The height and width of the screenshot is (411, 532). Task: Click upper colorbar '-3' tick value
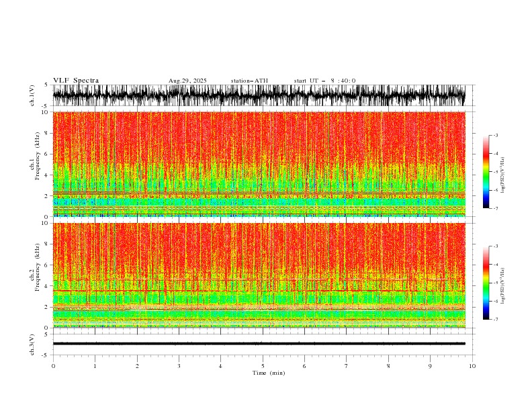(495, 135)
